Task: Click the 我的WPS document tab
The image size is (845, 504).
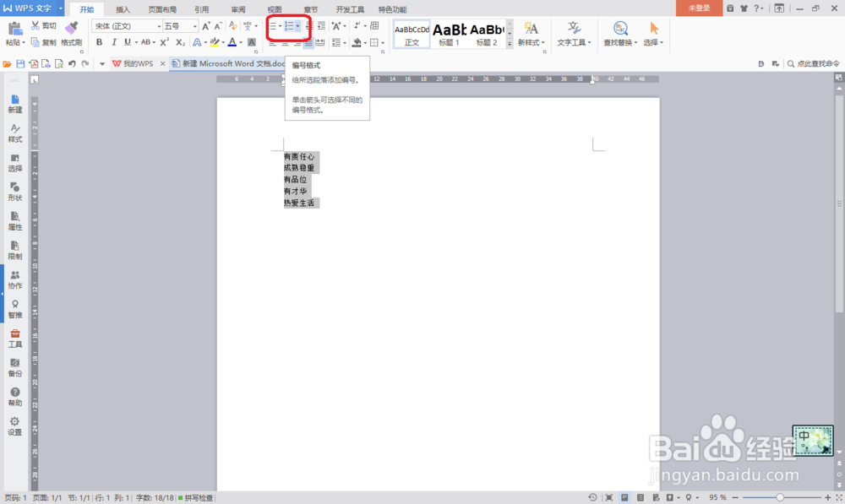Action: tap(139, 63)
